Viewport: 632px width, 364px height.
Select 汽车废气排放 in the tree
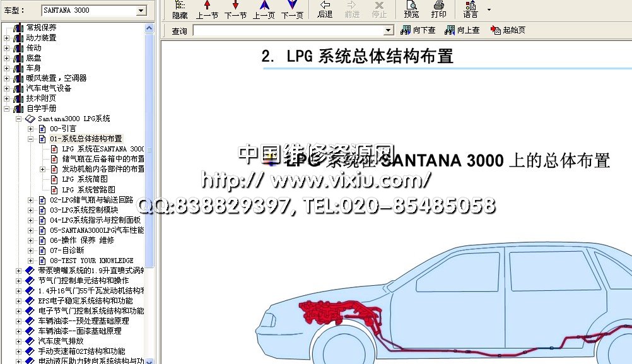tap(61, 341)
